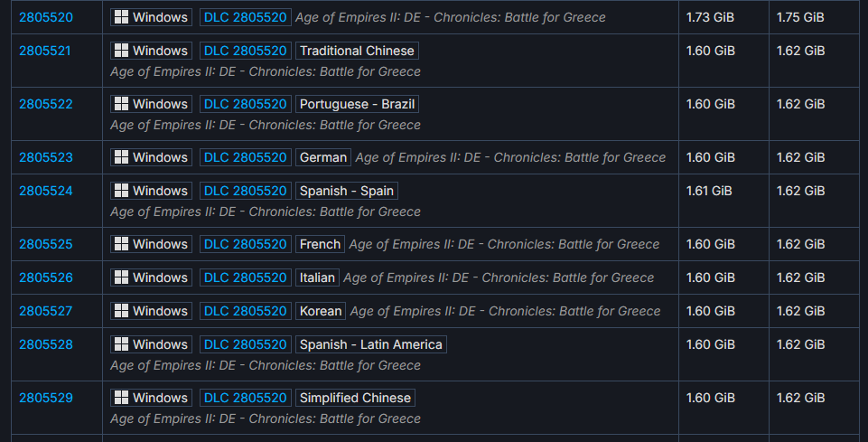Follow DLC 2805520 link in French row
Image resolution: width=868 pixels, height=442 pixels.
pos(246,244)
